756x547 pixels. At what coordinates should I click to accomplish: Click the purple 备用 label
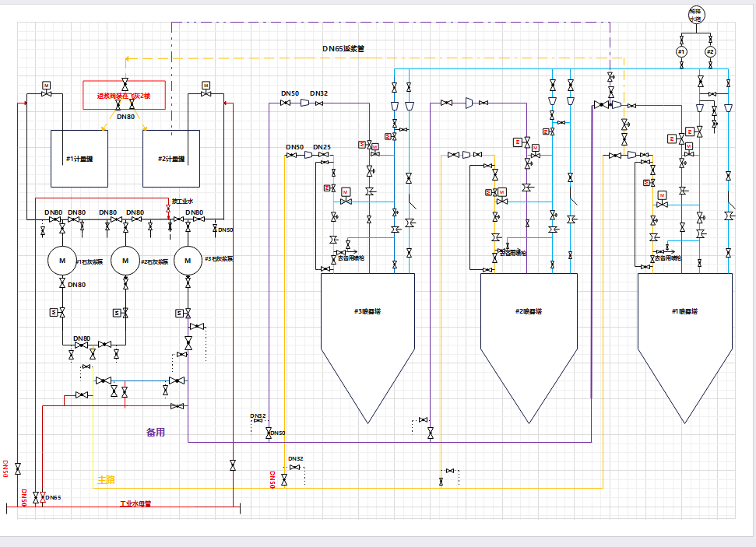click(156, 433)
